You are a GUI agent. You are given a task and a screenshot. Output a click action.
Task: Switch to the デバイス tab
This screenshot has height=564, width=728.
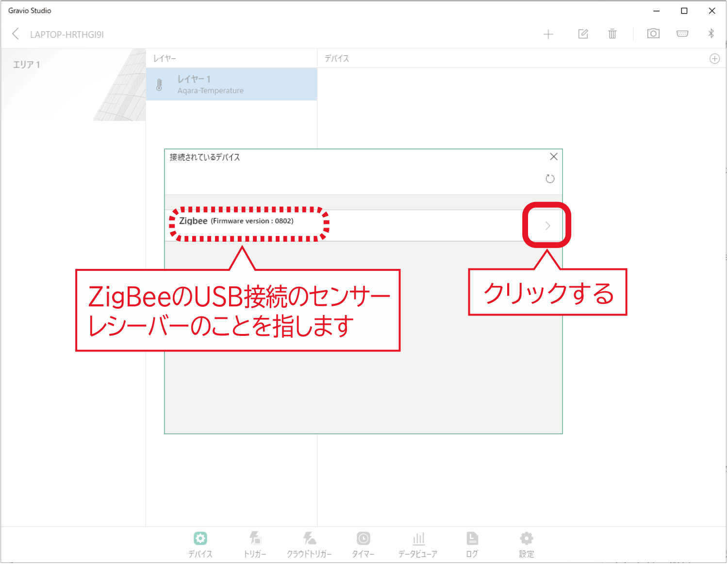200,545
